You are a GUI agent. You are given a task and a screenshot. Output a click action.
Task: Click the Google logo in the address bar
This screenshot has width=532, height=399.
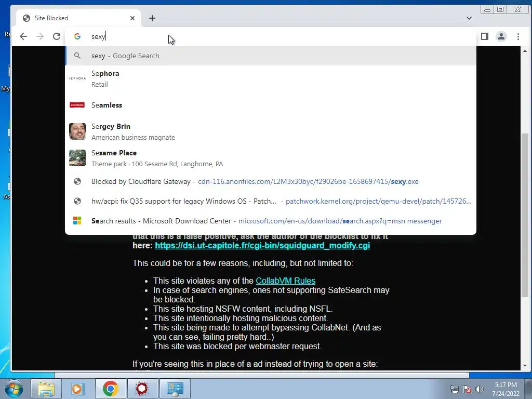tap(77, 36)
